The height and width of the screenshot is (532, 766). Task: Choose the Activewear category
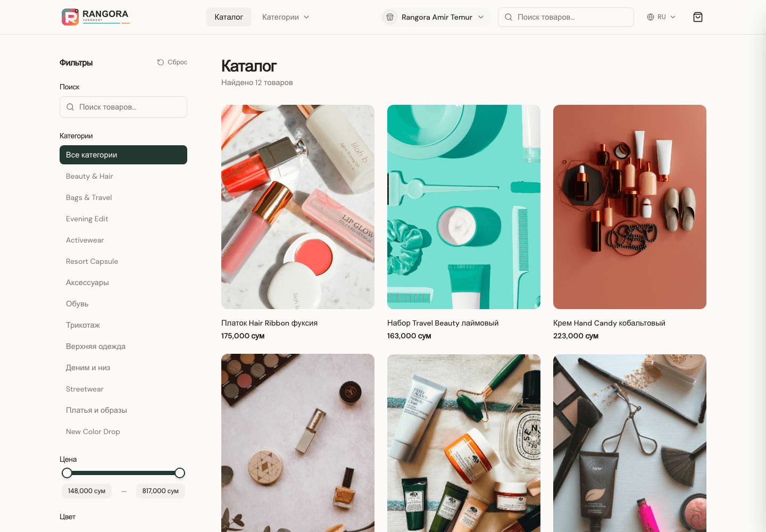(123, 240)
